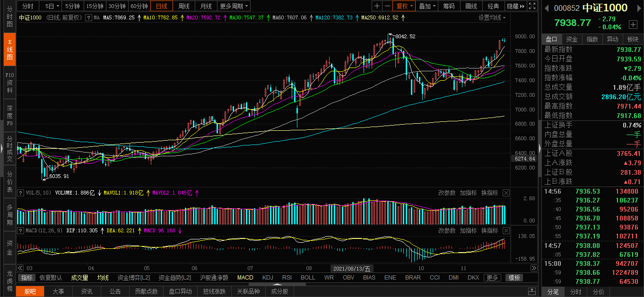Toggle the 均线 moving average overlay
Viewport: 644px width, 297px height.
tap(103, 278)
